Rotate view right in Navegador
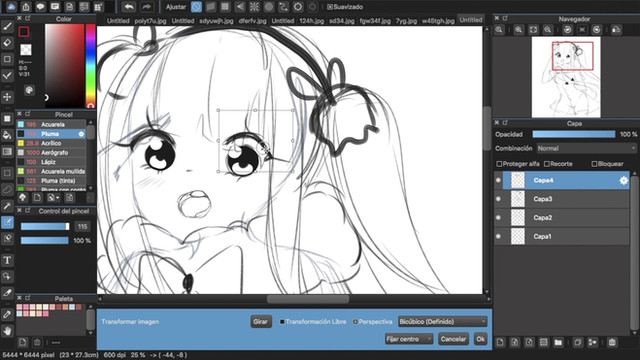640x360 pixels. tap(597, 30)
